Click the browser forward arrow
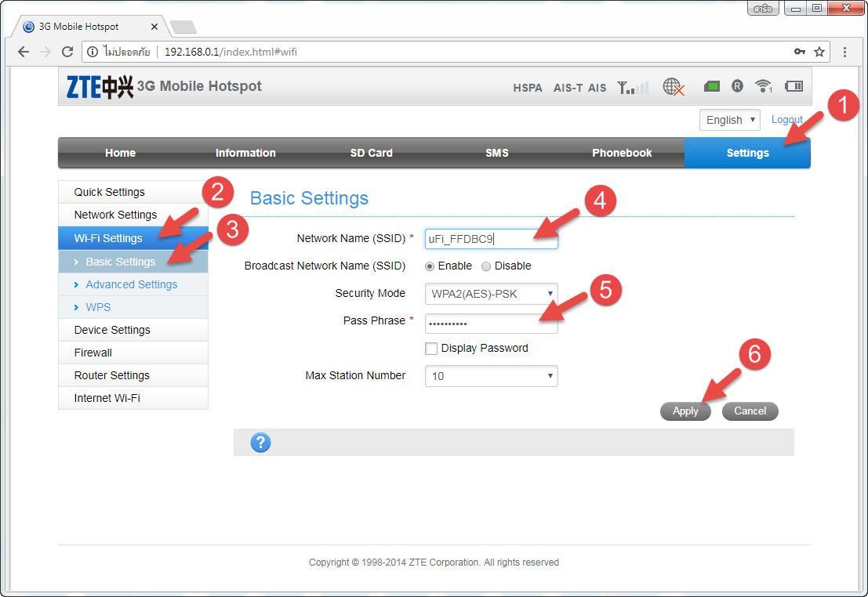 pos(45,52)
